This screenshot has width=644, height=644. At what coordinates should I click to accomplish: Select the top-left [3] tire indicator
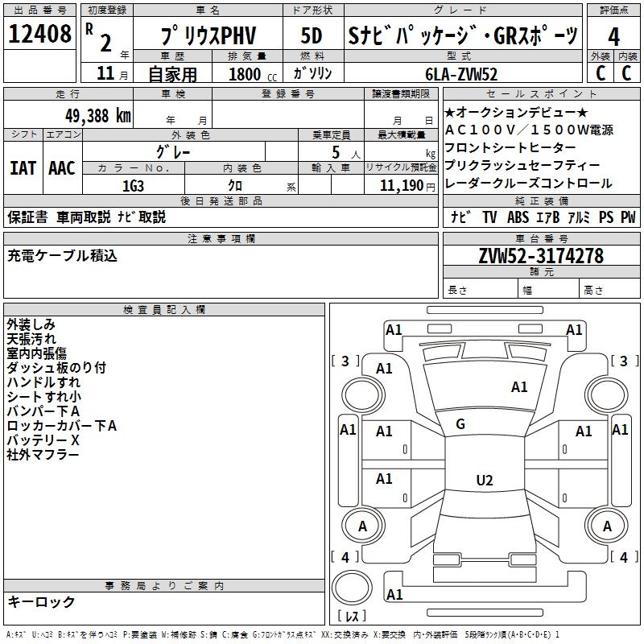(346, 361)
